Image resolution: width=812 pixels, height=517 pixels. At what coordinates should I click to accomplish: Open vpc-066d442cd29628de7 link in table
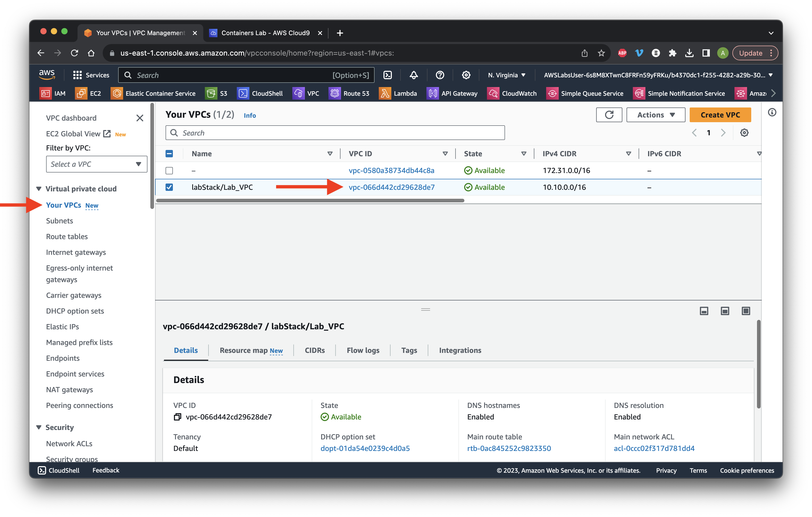[392, 187]
